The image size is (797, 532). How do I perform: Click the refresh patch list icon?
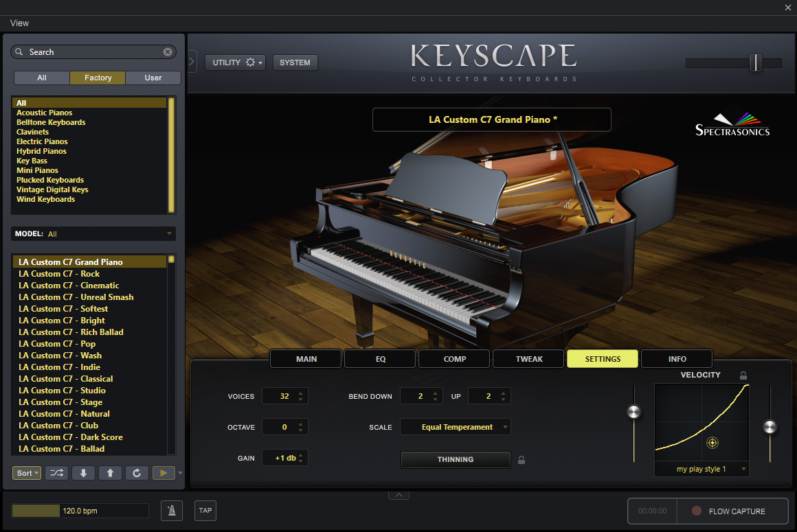click(x=137, y=473)
